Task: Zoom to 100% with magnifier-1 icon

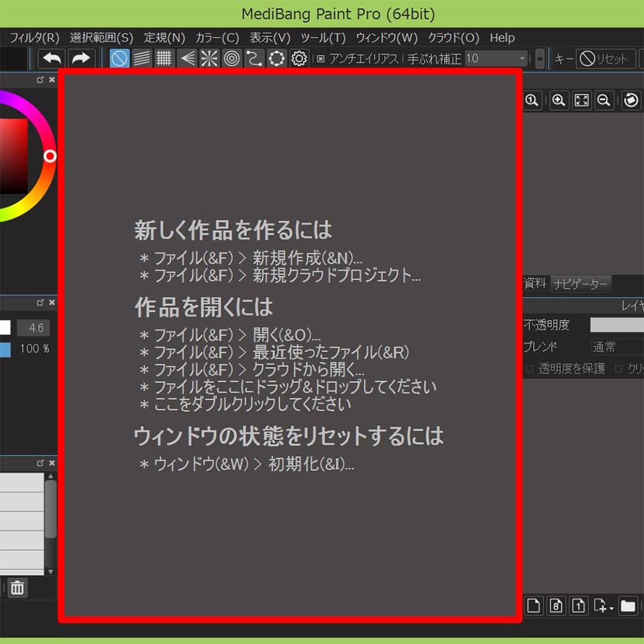Action: (x=532, y=100)
